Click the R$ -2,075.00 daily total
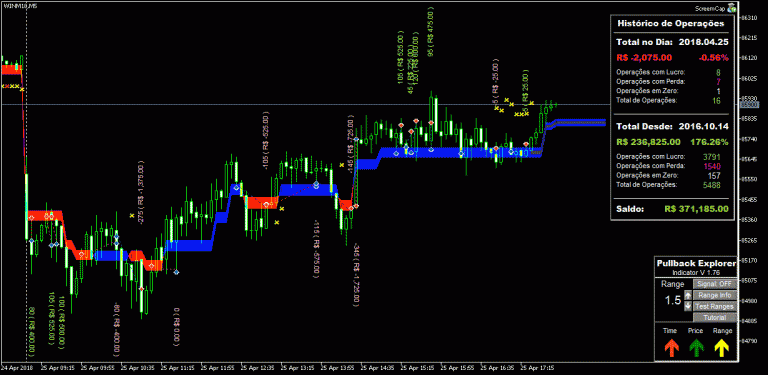 (644, 58)
